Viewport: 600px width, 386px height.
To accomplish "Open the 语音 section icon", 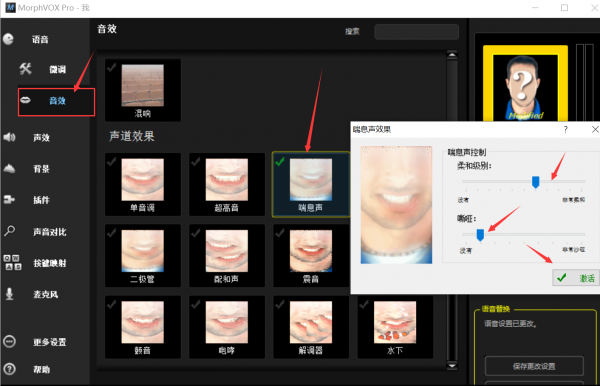I will click(x=8, y=39).
